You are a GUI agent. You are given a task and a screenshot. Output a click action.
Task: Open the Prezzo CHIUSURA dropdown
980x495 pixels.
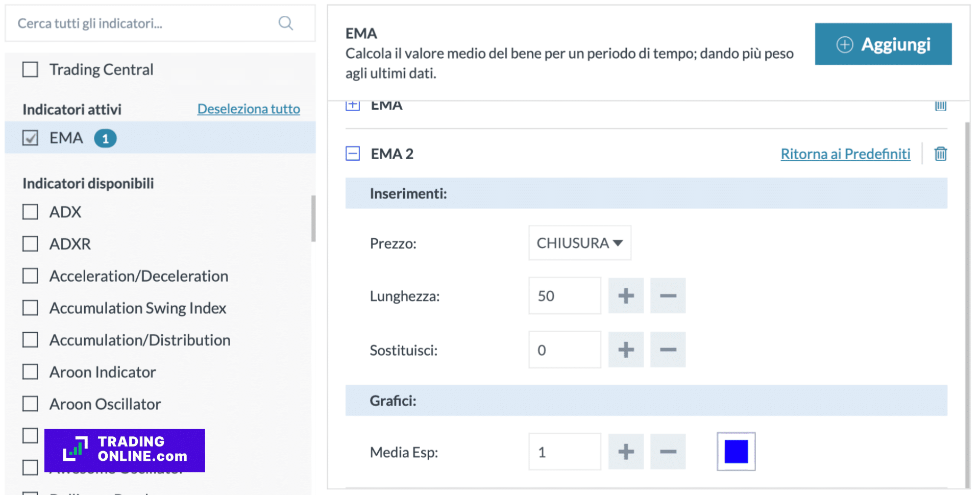579,243
